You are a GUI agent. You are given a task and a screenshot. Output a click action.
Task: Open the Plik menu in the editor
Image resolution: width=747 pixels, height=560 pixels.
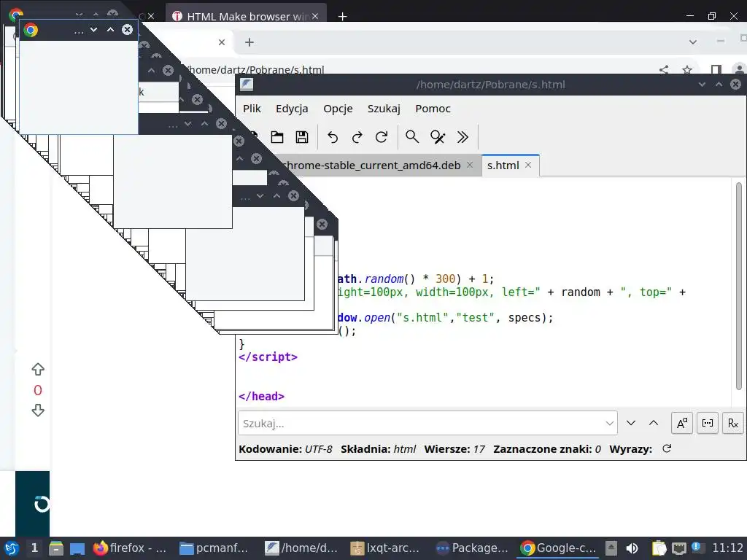point(252,109)
